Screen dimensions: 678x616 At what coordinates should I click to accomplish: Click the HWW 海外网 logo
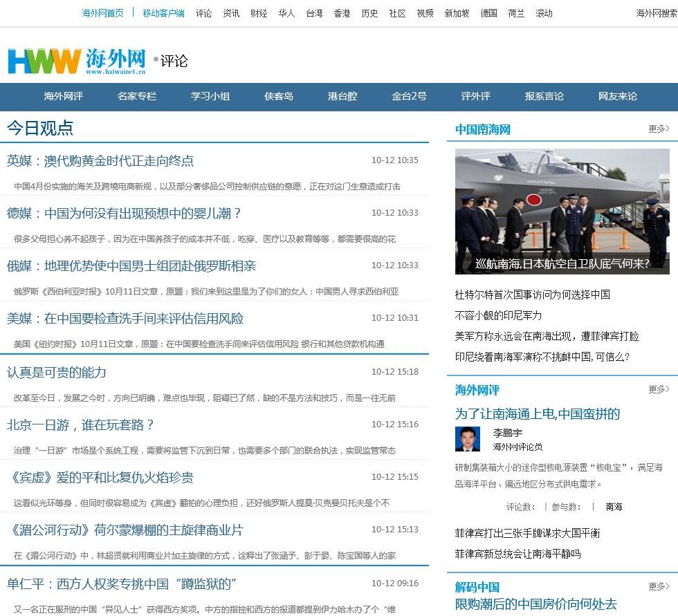(77, 61)
